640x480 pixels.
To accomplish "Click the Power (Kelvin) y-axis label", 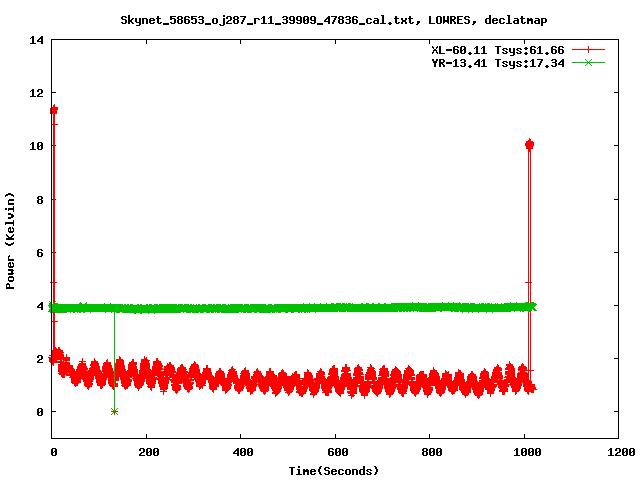I will point(11,239).
